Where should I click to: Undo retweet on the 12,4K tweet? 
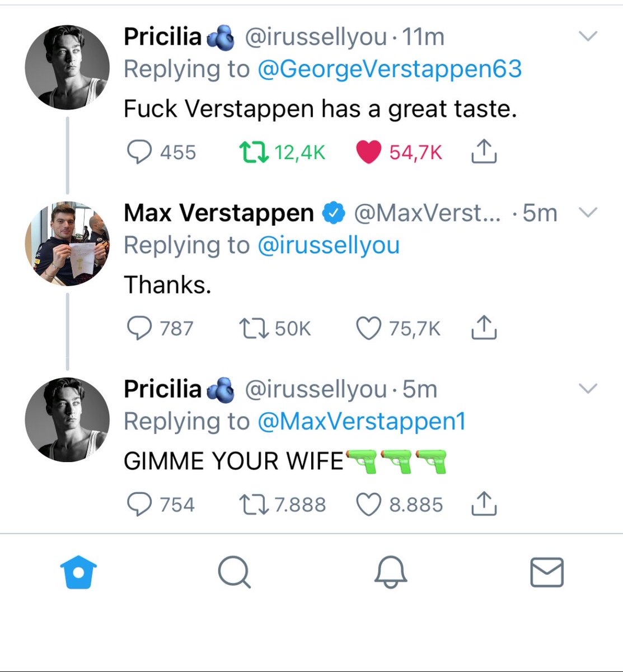coord(254,152)
